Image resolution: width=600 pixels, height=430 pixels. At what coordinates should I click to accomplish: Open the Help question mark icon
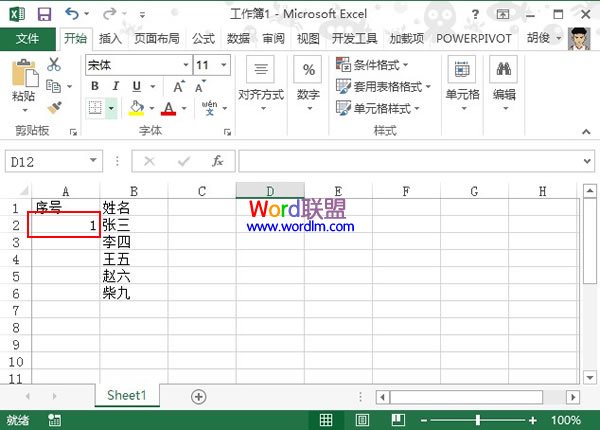click(475, 15)
